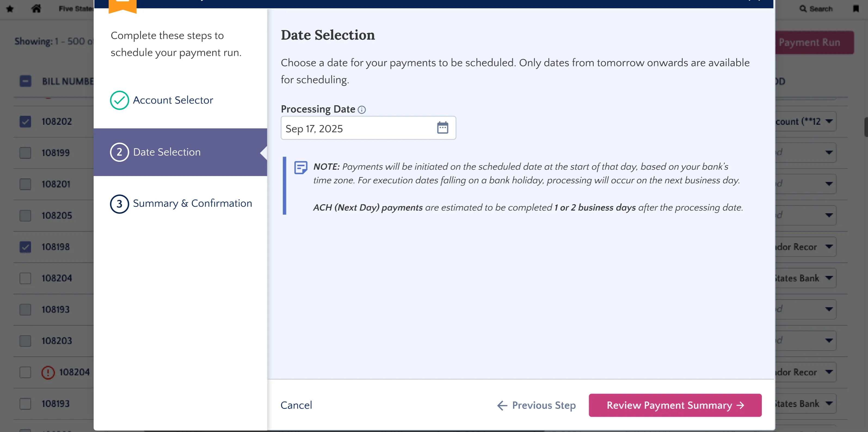Image resolution: width=868 pixels, height=432 pixels.
Task: Click the Processing Date input field
Action: [368, 128]
